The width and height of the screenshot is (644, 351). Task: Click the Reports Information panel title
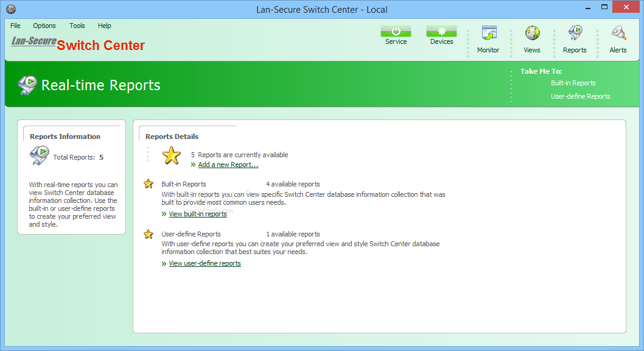point(65,136)
